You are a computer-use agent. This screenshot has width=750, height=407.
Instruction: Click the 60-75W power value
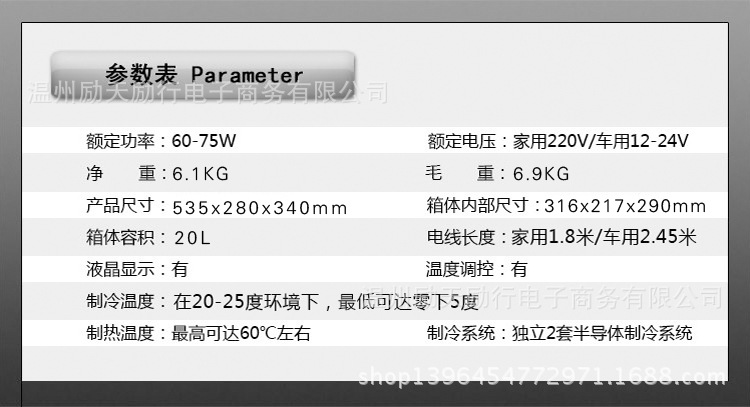(204, 141)
